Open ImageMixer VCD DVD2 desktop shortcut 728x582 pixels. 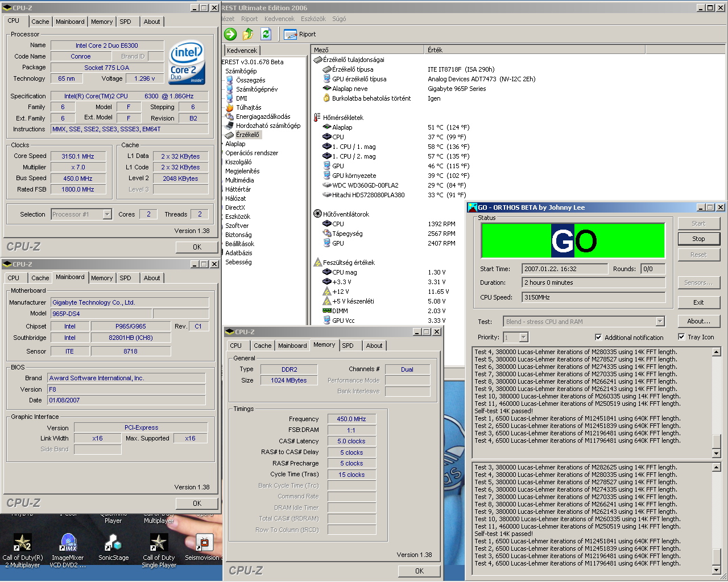click(x=68, y=551)
